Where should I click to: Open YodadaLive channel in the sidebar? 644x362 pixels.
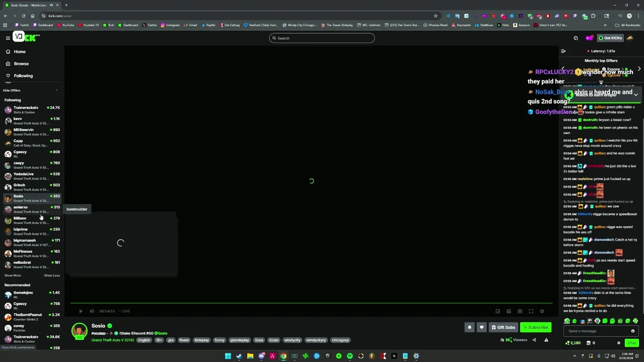pos(32,175)
